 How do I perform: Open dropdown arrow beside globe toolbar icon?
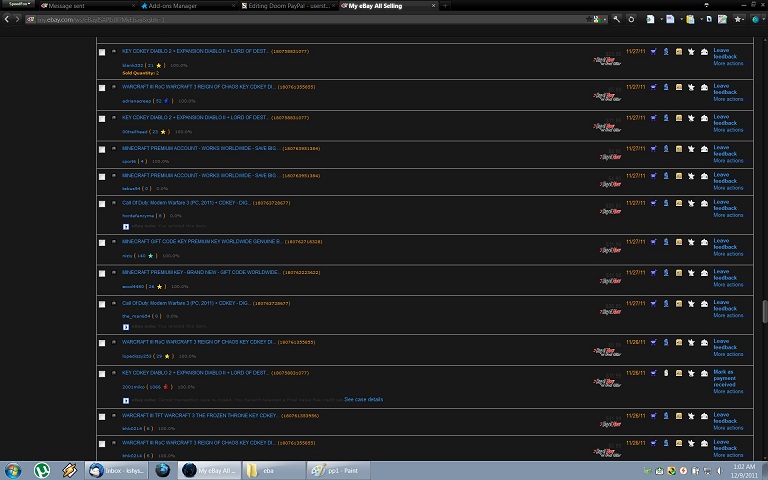[x=764, y=19]
